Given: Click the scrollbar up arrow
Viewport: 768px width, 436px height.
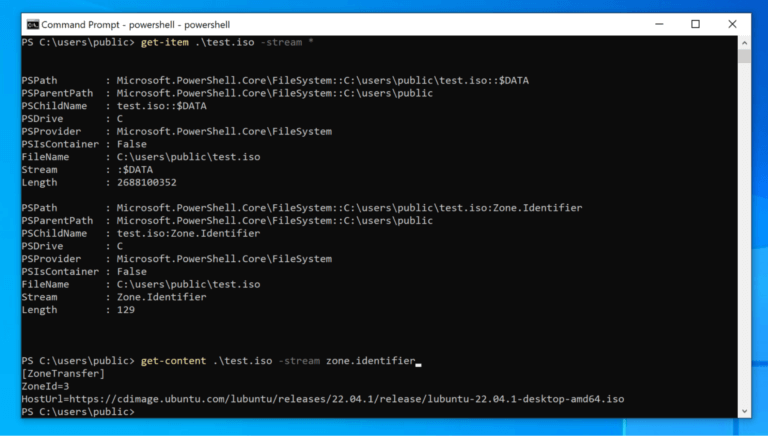Looking at the screenshot, I should pos(743,42).
